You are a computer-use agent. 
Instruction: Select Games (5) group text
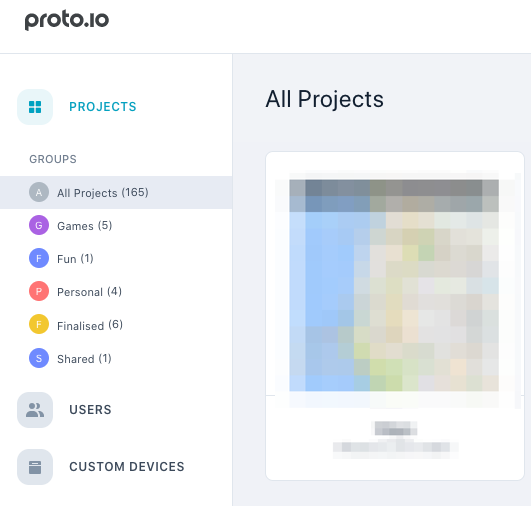click(84, 226)
